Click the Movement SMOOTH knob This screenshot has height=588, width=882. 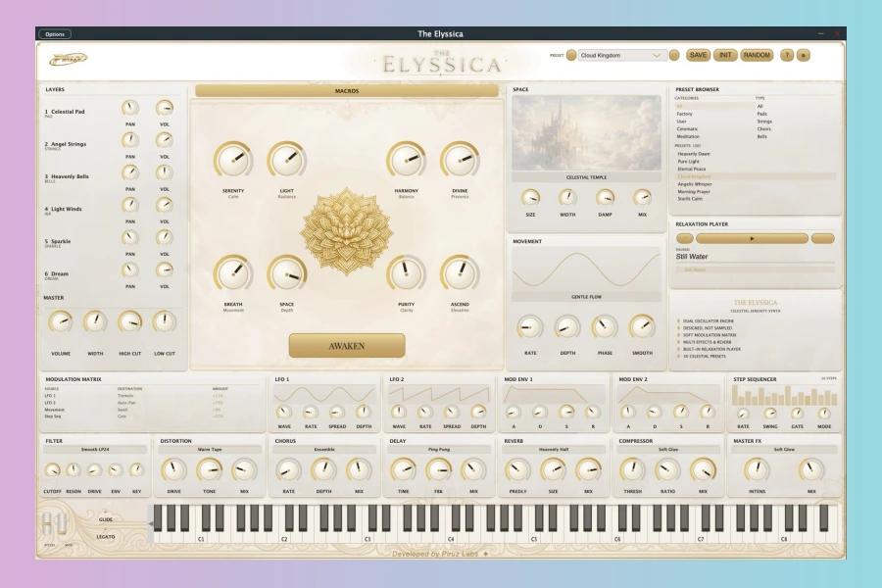[x=642, y=327]
